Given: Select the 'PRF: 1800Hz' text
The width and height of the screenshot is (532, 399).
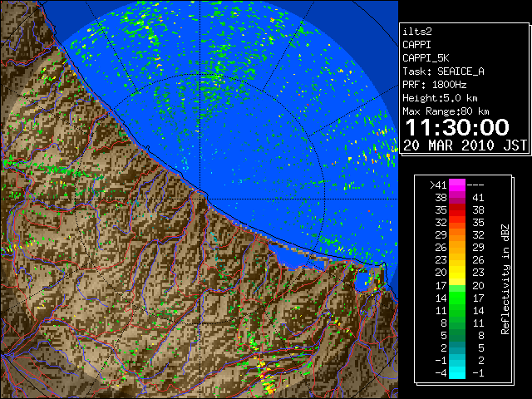Looking at the screenshot, I should tap(434, 85).
